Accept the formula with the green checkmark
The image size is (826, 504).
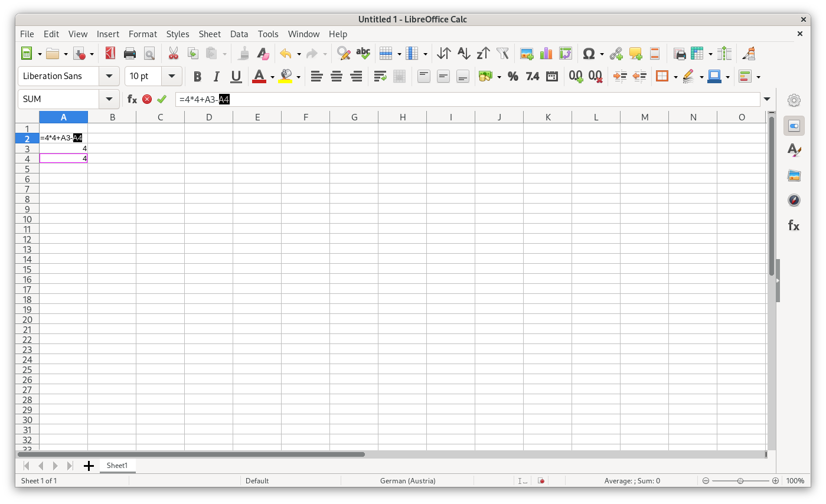162,99
